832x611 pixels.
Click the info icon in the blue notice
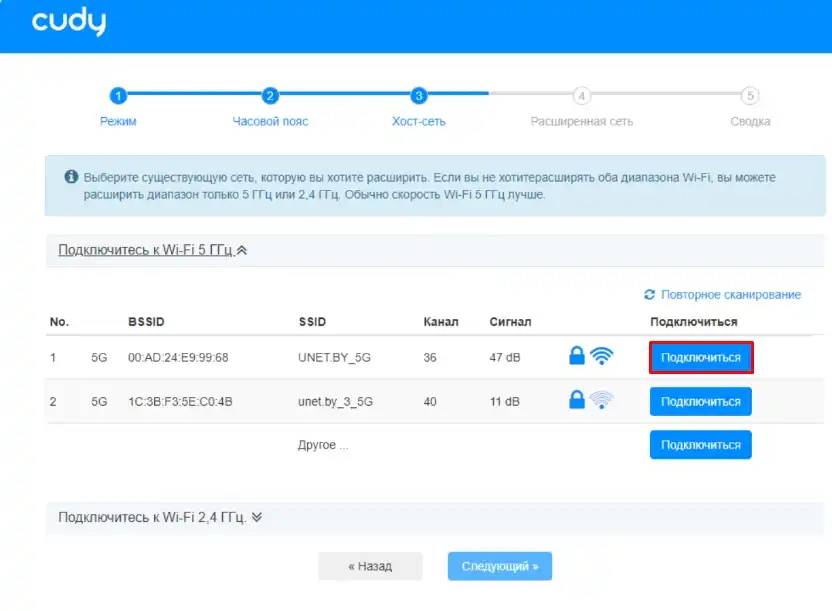point(71,177)
